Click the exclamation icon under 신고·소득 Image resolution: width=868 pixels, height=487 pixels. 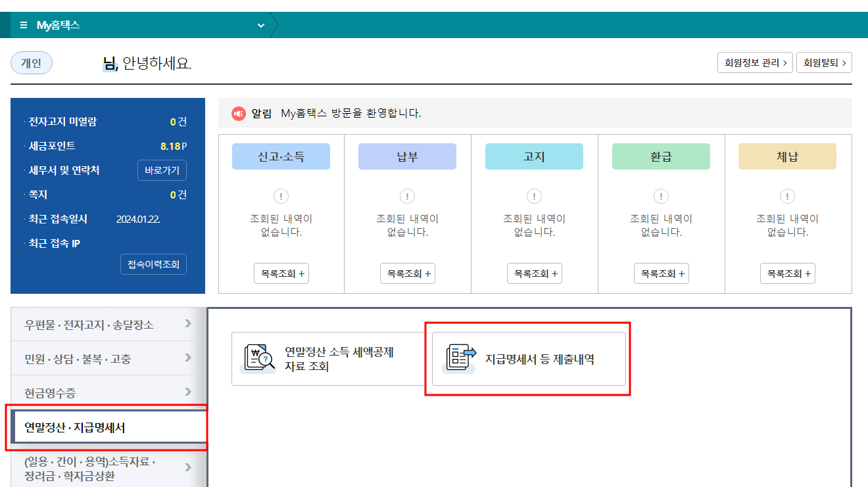(x=281, y=196)
